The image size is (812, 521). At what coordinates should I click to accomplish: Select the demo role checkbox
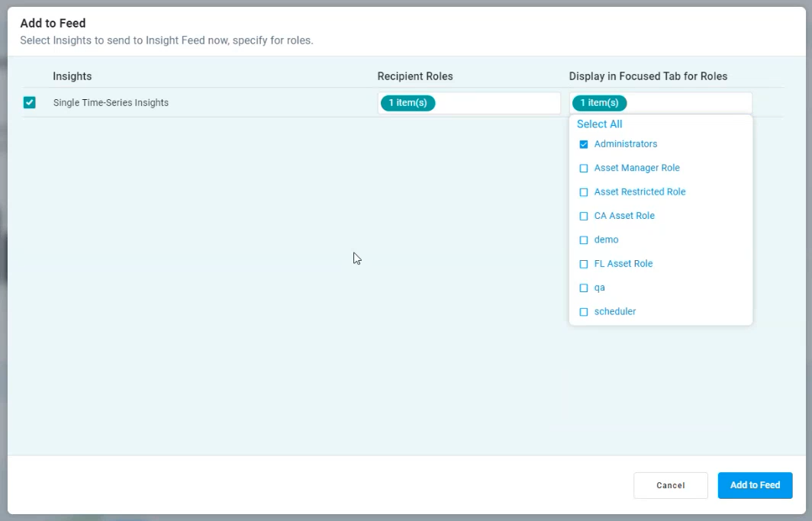click(x=584, y=240)
